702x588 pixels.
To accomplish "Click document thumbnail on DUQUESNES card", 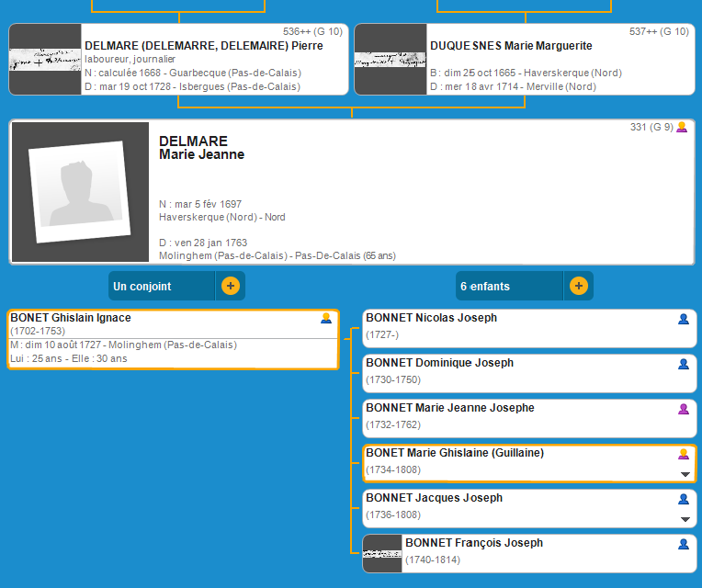I will tap(391, 60).
